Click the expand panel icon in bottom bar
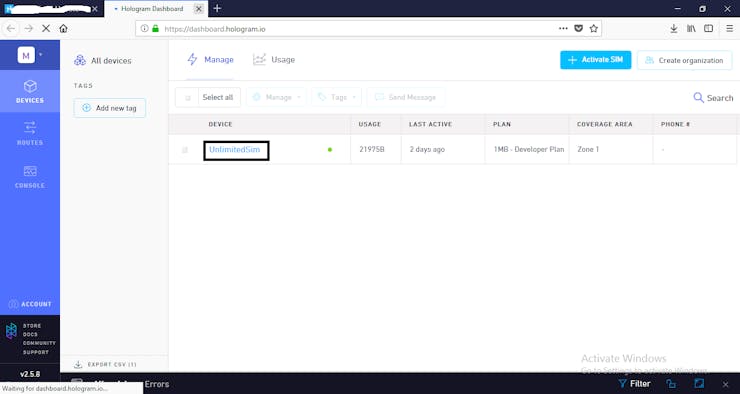 pos(699,383)
